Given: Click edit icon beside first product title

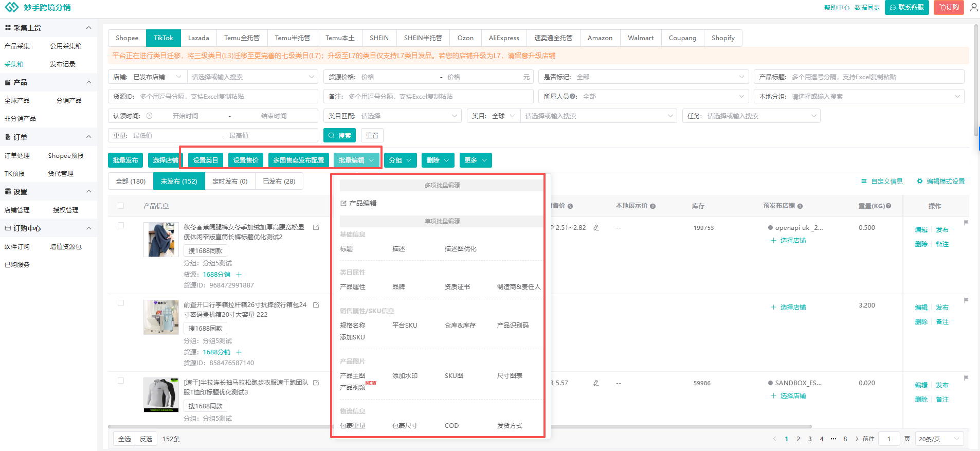Looking at the screenshot, I should coord(316,227).
